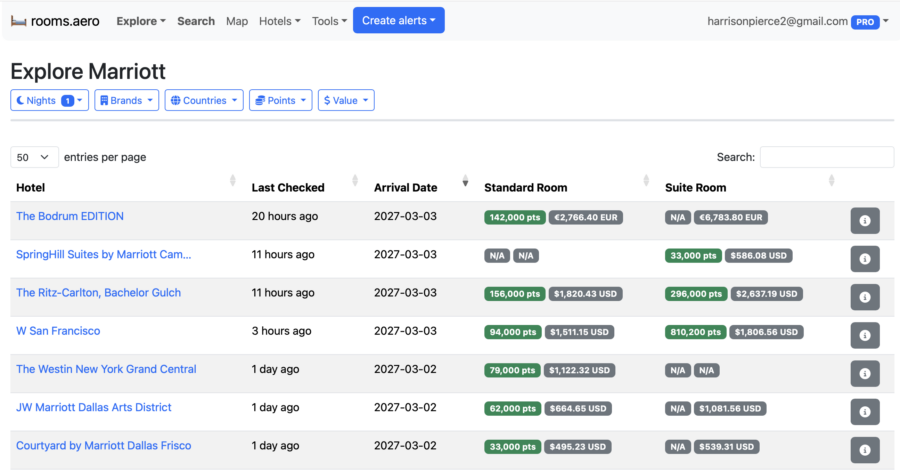Expand the Create alerts dropdown button
This screenshot has height=472, width=900.
tap(398, 20)
